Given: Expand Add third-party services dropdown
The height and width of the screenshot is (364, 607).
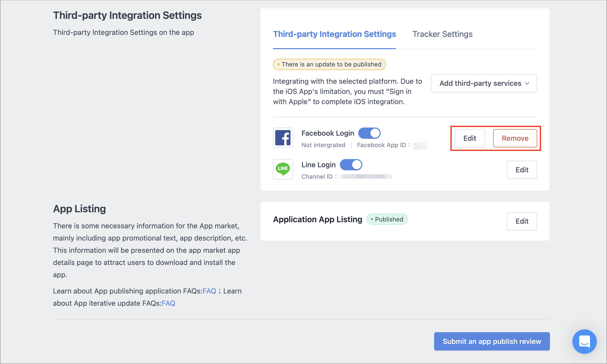Looking at the screenshot, I should coord(484,83).
